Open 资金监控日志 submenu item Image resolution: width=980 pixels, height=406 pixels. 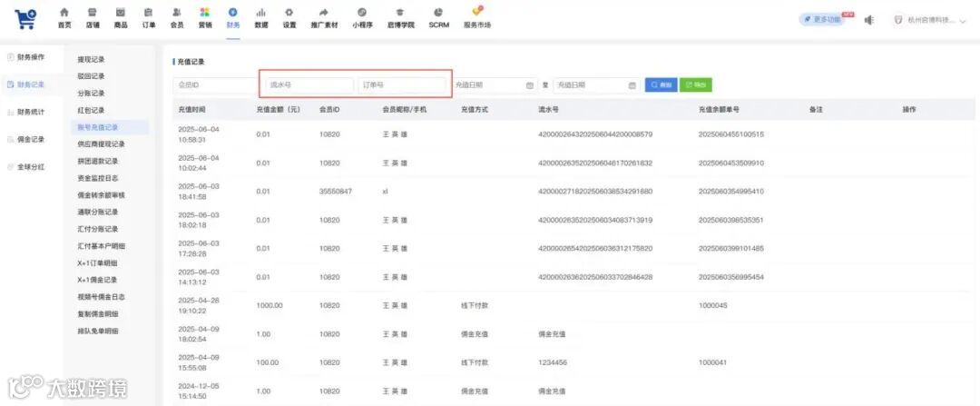coord(98,178)
